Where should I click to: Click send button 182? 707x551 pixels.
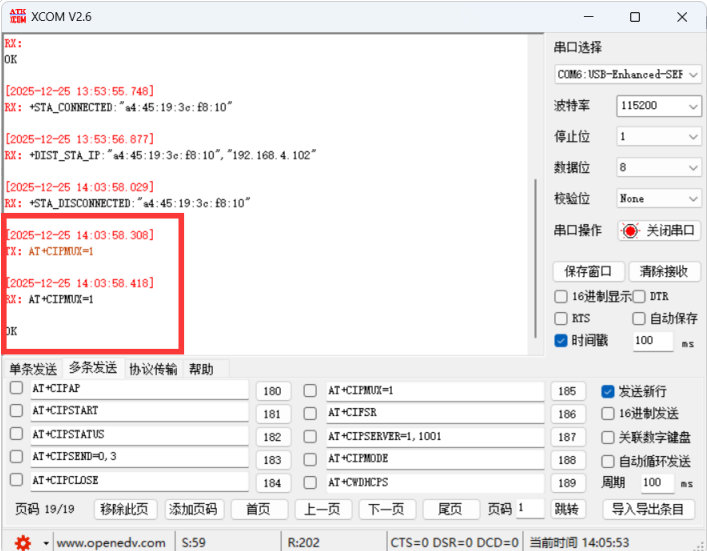point(273,437)
